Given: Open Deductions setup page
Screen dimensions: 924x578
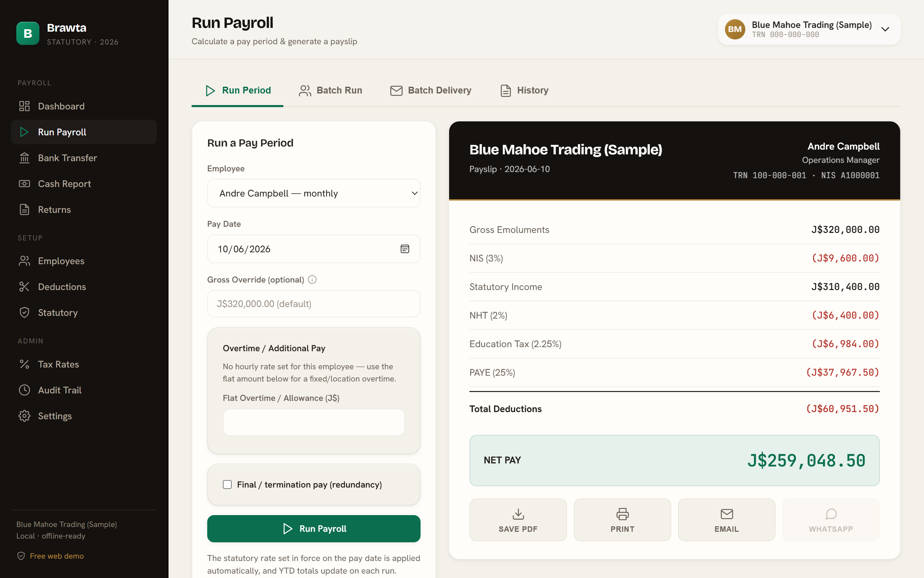Looking at the screenshot, I should tap(84, 287).
